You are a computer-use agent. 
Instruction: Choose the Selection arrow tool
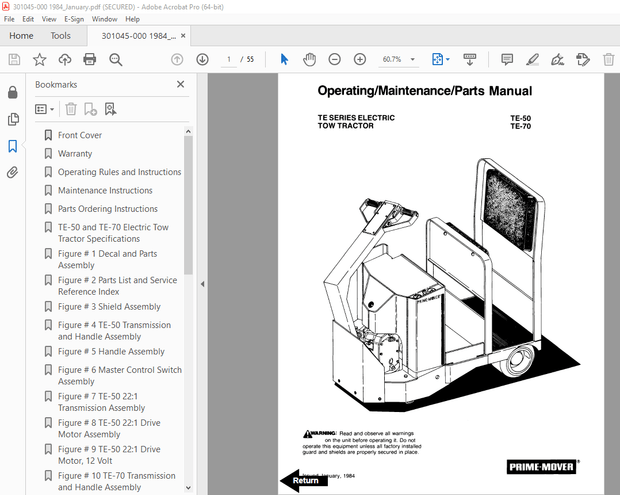[284, 60]
